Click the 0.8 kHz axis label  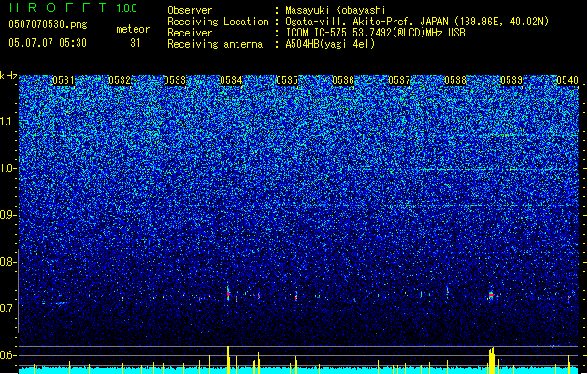8,262
